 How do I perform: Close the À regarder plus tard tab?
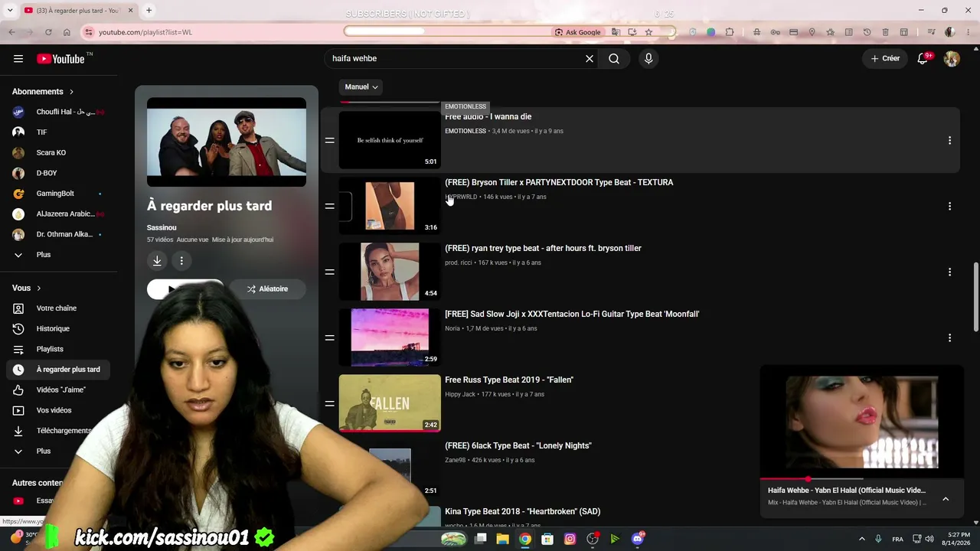tap(131, 11)
